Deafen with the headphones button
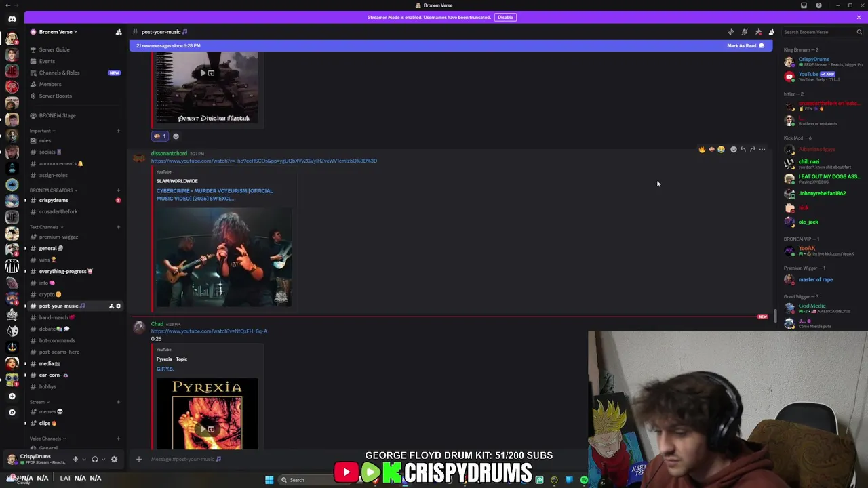 [95, 459]
